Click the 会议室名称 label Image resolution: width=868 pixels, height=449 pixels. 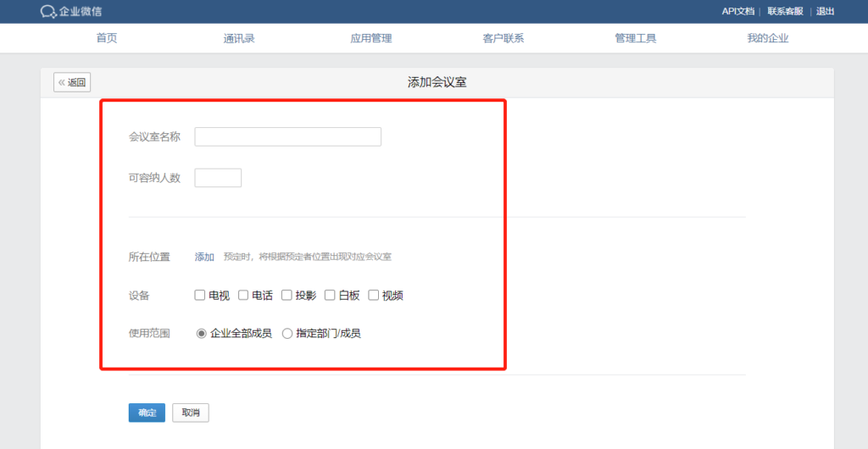click(154, 136)
